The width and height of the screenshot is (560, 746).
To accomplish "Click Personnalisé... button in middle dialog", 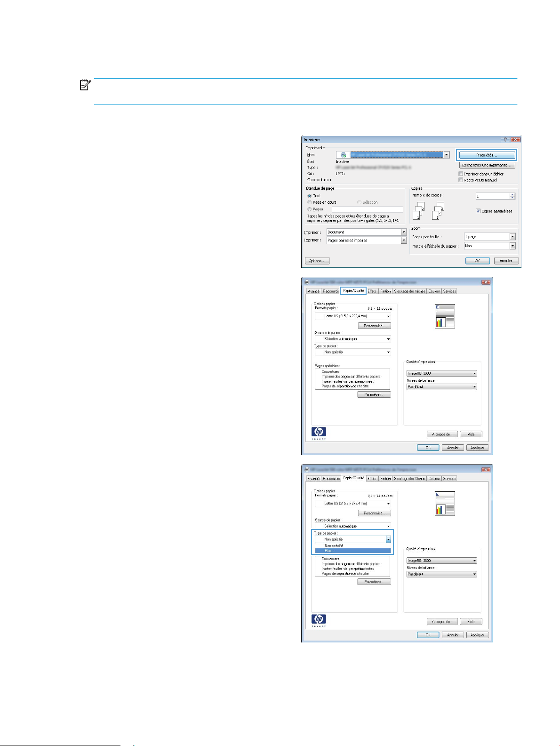I will 375,326.
